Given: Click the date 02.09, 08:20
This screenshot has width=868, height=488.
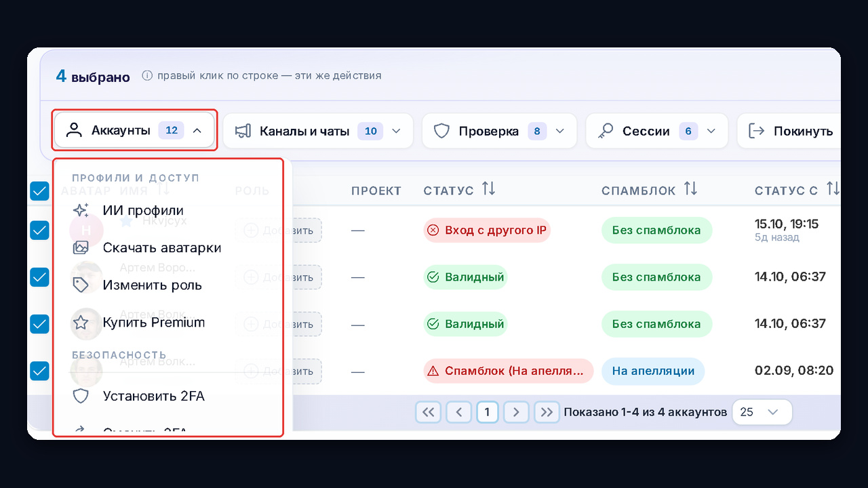Looking at the screenshot, I should (794, 371).
